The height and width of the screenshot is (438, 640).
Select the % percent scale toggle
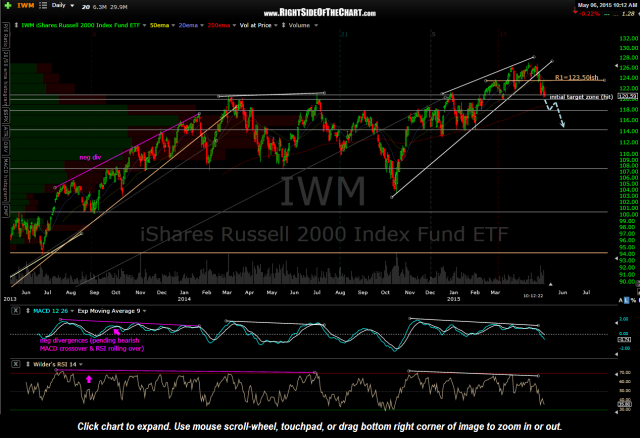(633, 300)
